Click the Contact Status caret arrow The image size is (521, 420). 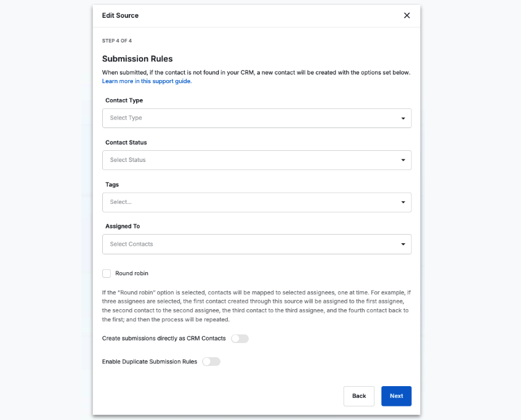[x=403, y=160]
